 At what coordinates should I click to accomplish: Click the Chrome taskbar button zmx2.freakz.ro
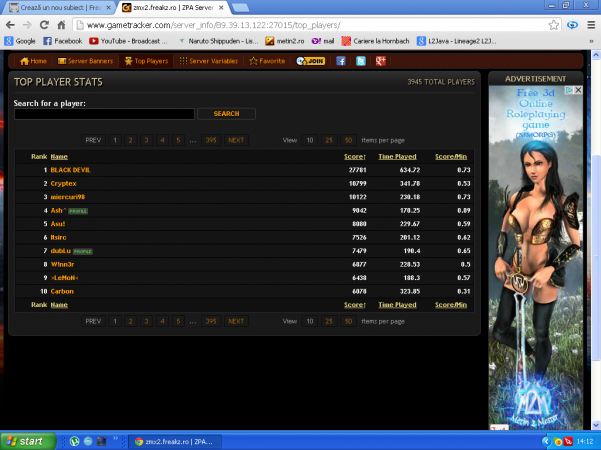pyautogui.click(x=174, y=442)
